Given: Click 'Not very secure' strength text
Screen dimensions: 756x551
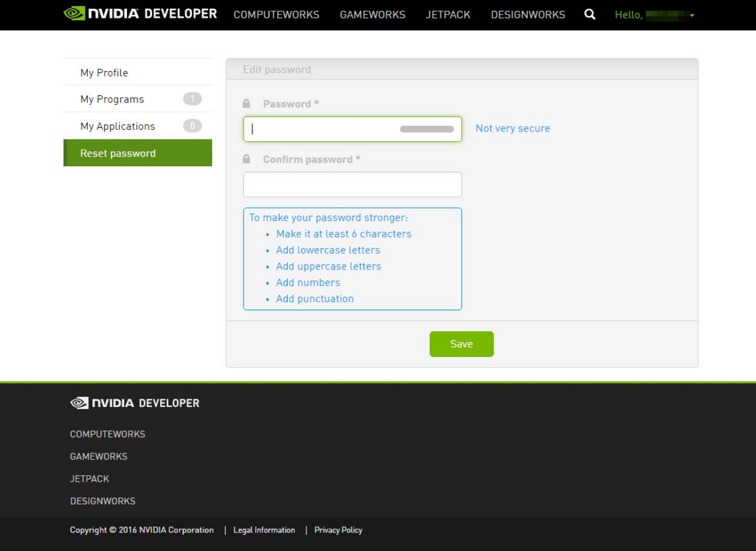Looking at the screenshot, I should (x=512, y=129).
